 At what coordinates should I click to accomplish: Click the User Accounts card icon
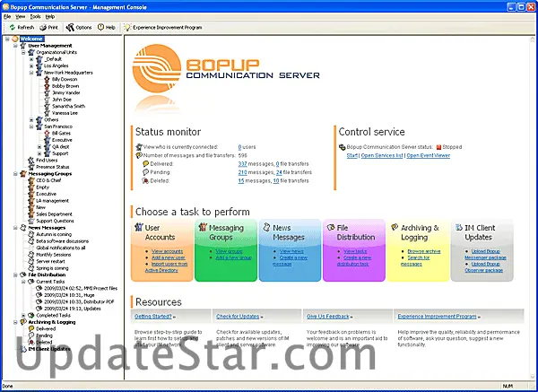click(139, 227)
